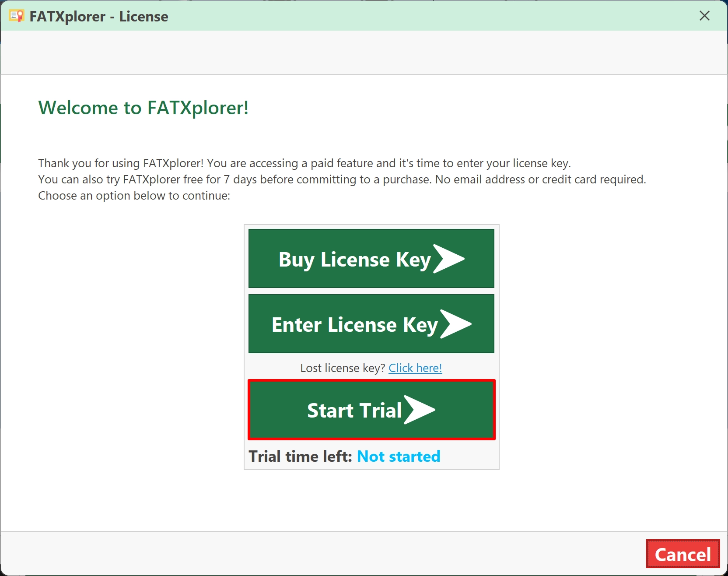Screen dimensions: 728x576
Task: Follow the 'Click here!' lost key link
Action: point(415,368)
